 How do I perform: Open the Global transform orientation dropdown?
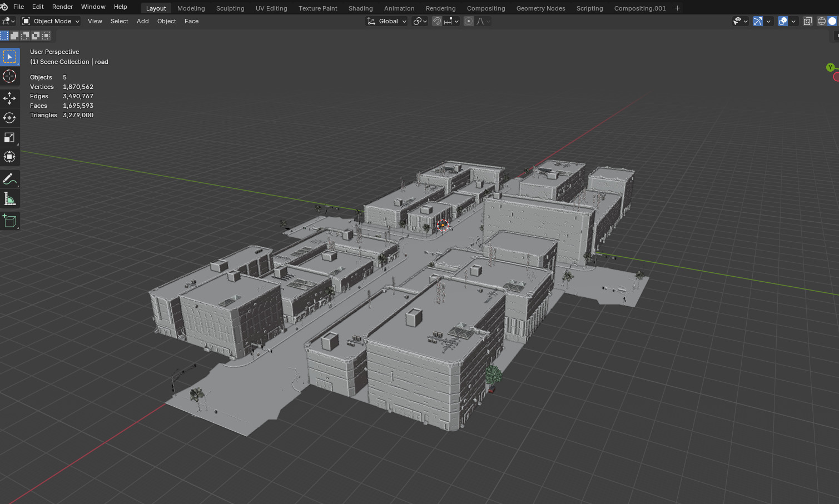[387, 21]
